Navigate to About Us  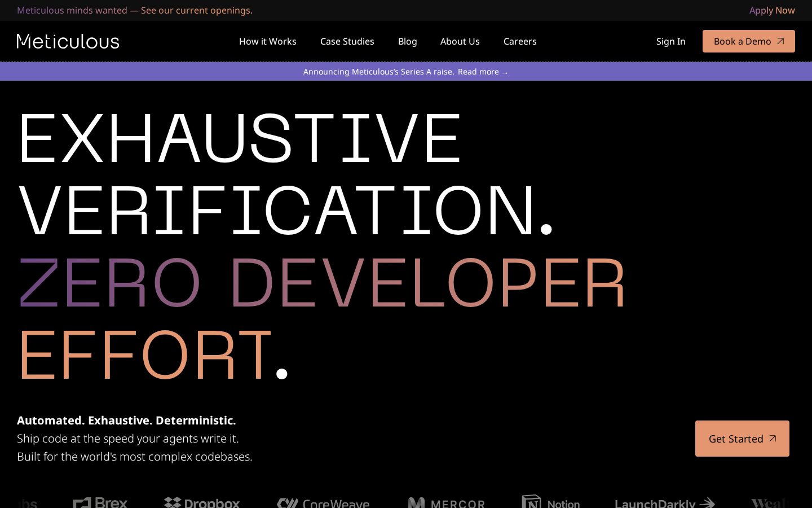click(460, 41)
